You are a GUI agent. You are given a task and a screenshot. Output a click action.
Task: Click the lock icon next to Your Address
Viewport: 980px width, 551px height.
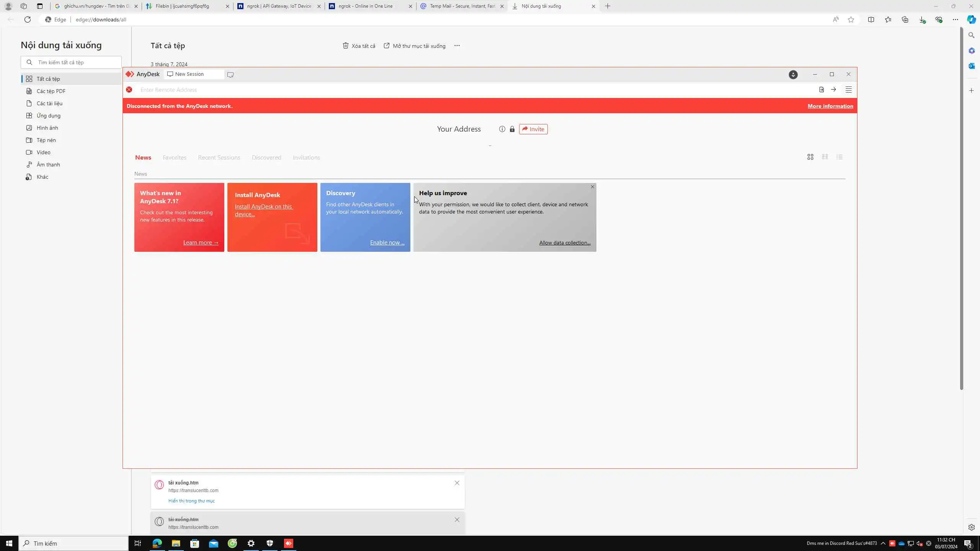pyautogui.click(x=512, y=129)
